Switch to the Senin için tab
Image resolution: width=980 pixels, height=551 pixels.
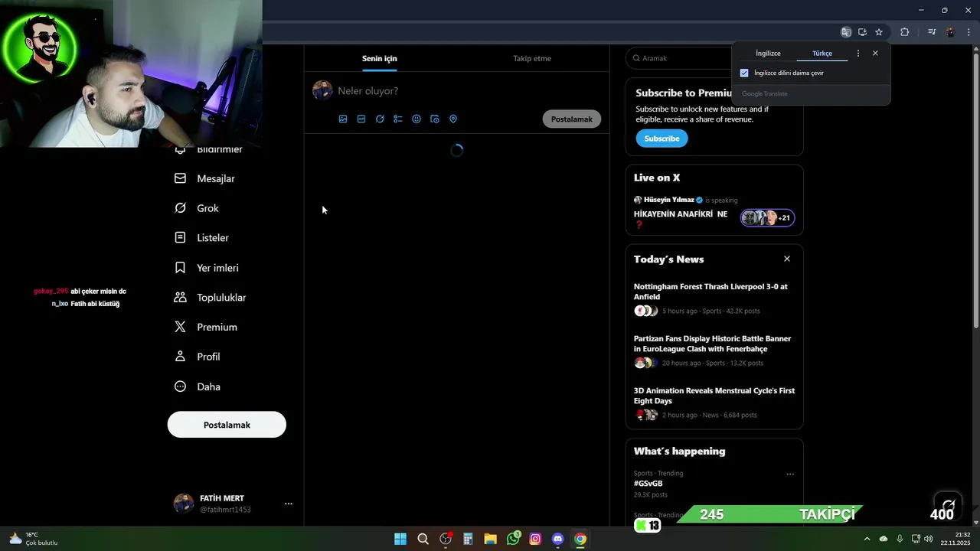point(380,58)
